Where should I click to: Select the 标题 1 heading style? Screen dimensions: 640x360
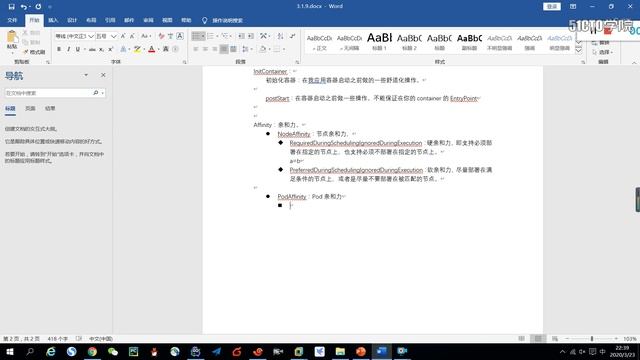click(x=380, y=42)
